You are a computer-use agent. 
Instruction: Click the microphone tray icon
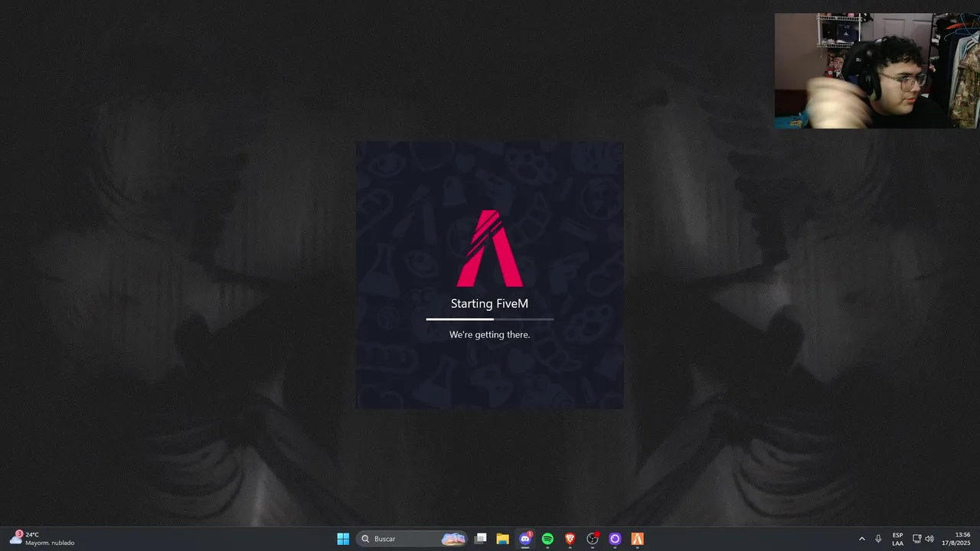pyautogui.click(x=878, y=539)
